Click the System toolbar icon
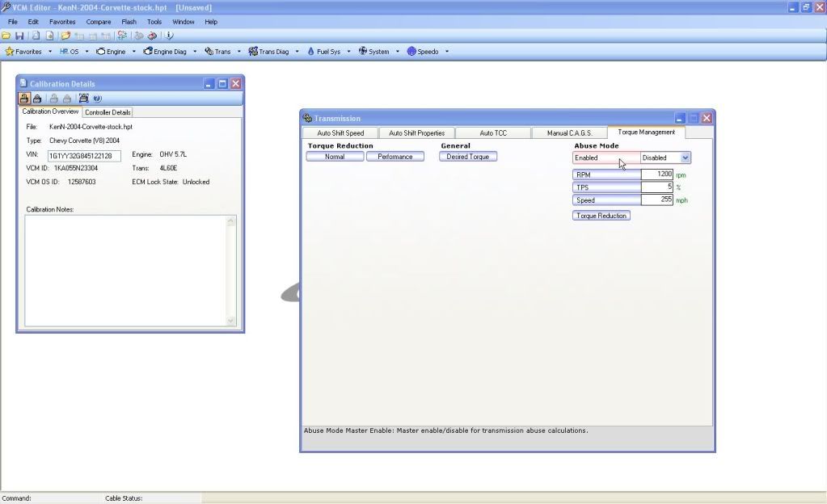 click(x=364, y=52)
